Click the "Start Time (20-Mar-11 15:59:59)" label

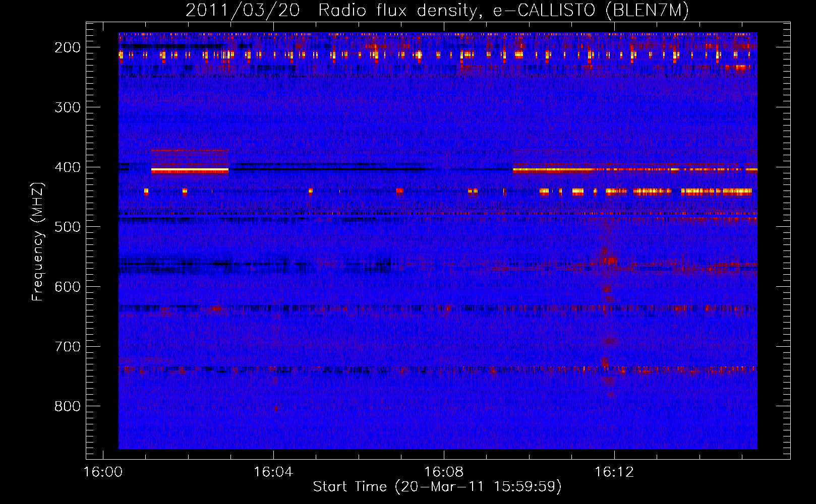[437, 487]
